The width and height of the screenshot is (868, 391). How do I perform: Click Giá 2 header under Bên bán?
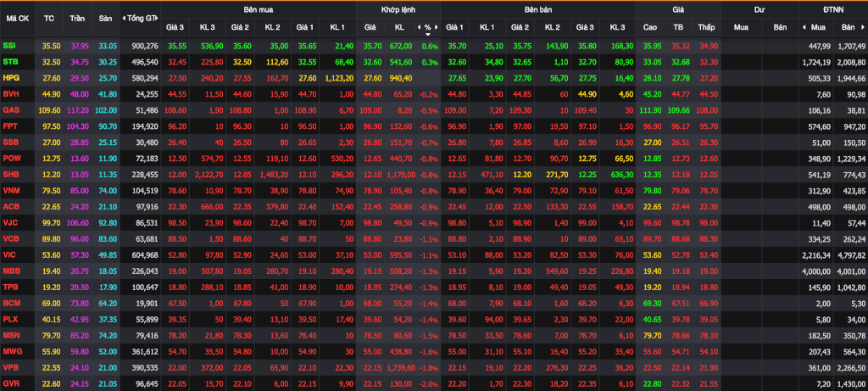(520, 27)
